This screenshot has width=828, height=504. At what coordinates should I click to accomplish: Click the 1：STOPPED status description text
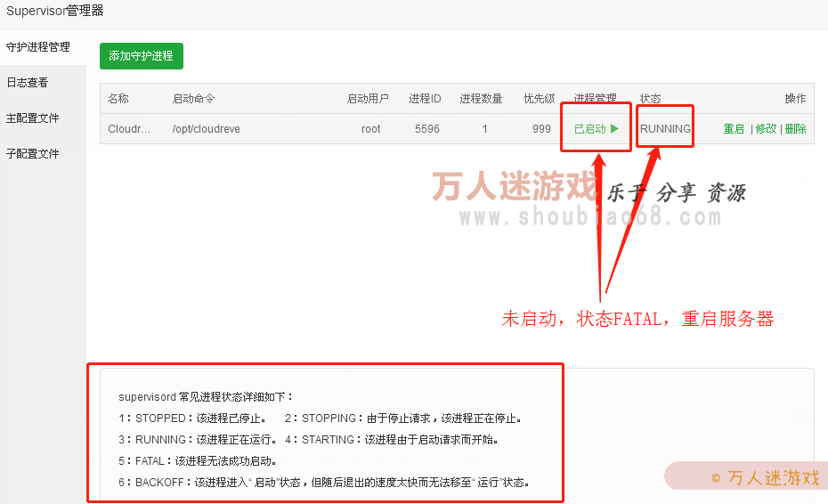[x=192, y=419]
